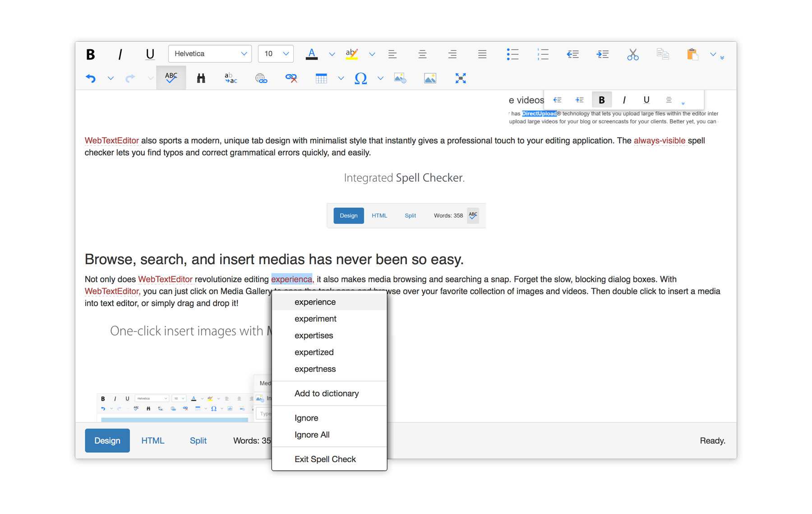Click the Remove Link icon

click(291, 78)
